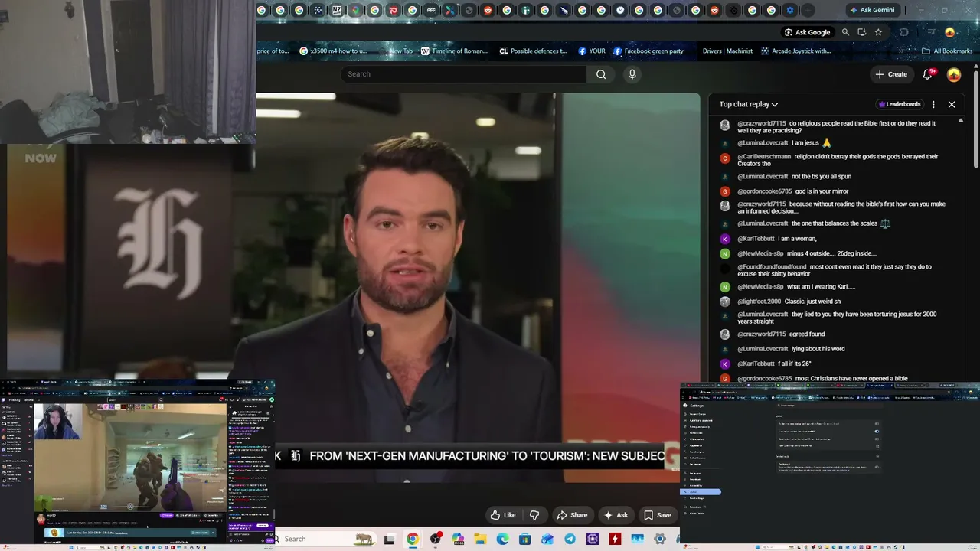Open the 'Arcade Joystick with...' bookmark

coord(795,51)
